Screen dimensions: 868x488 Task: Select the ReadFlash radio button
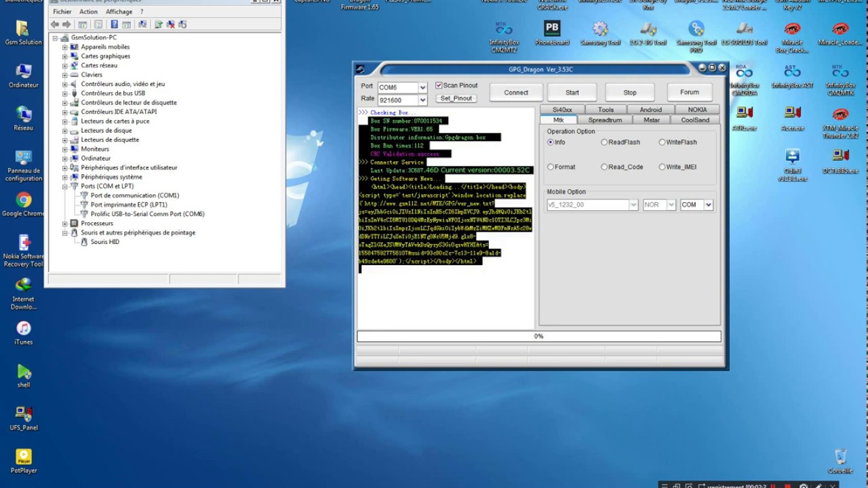click(x=604, y=142)
